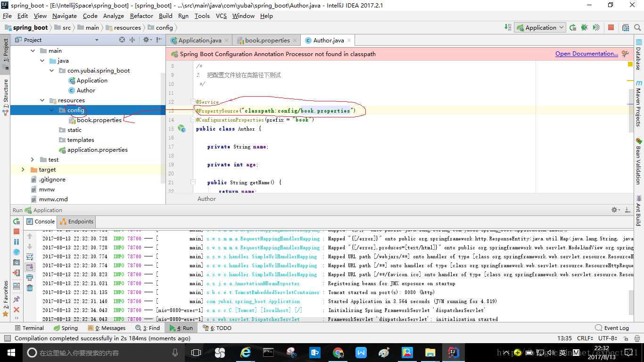Collapse the main folder in project tree
The height and width of the screenshot is (362, 644).
[x=33, y=50]
